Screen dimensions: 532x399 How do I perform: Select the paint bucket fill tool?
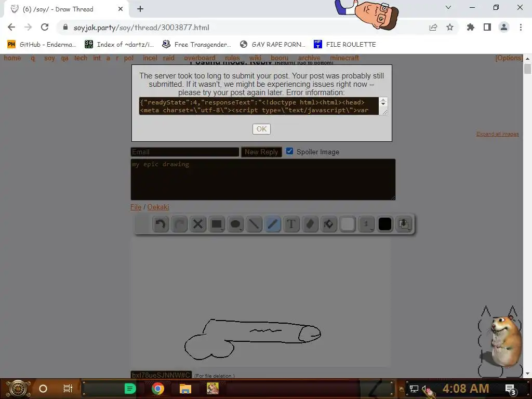click(328, 224)
